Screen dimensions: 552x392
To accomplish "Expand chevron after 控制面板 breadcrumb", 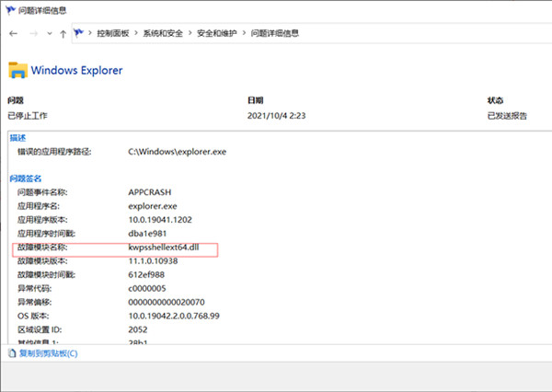I will [136, 33].
